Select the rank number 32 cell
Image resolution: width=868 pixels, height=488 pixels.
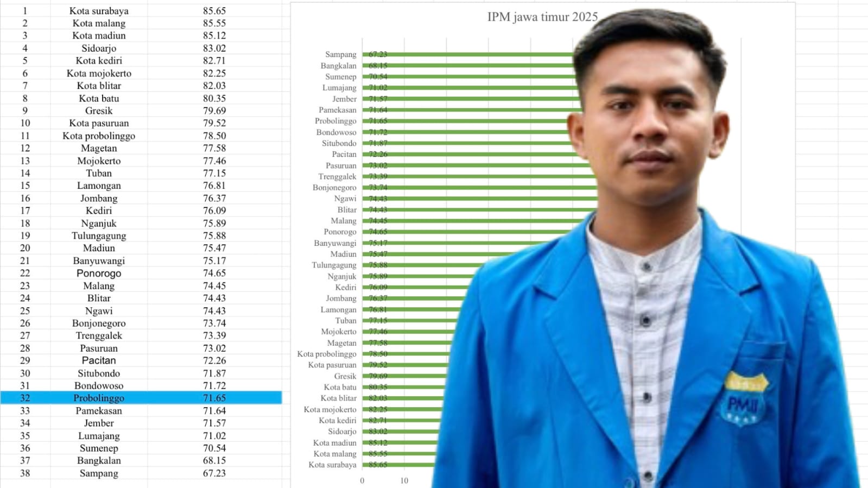pyautogui.click(x=25, y=398)
